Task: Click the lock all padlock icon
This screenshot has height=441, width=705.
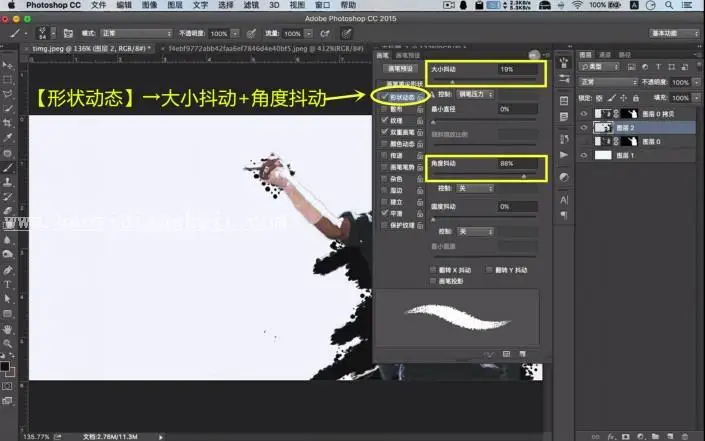Action: click(x=636, y=98)
